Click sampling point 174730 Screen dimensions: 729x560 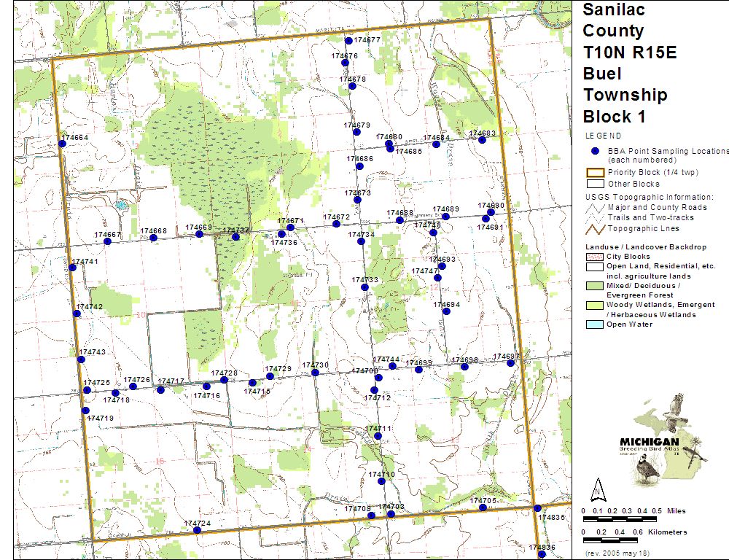pyautogui.click(x=315, y=373)
